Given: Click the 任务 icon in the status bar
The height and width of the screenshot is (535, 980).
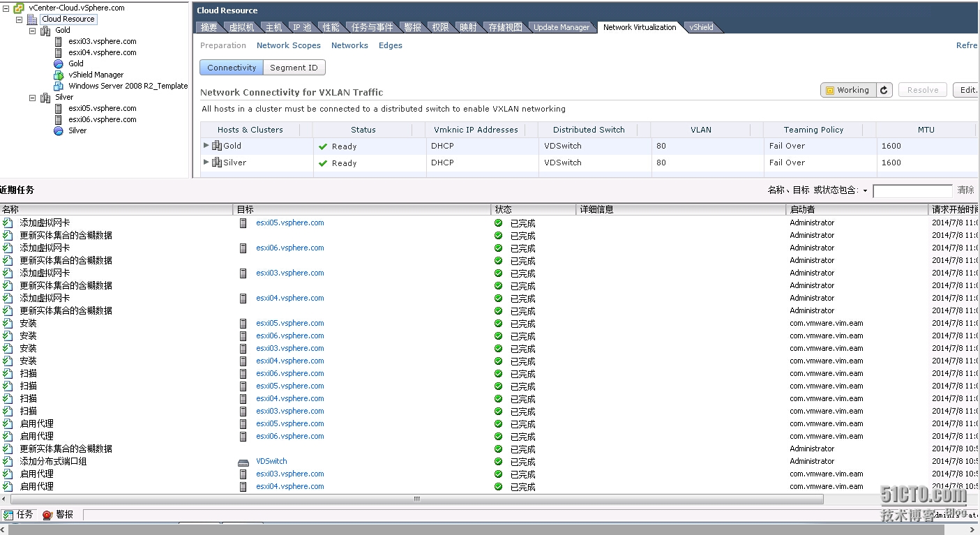Looking at the screenshot, I should pos(8,515).
